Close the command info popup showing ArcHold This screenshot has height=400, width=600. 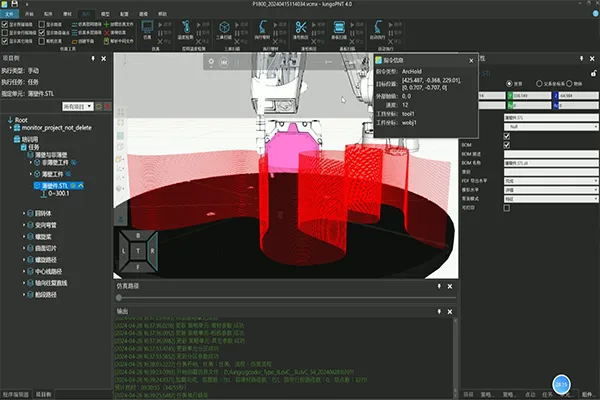(x=471, y=60)
